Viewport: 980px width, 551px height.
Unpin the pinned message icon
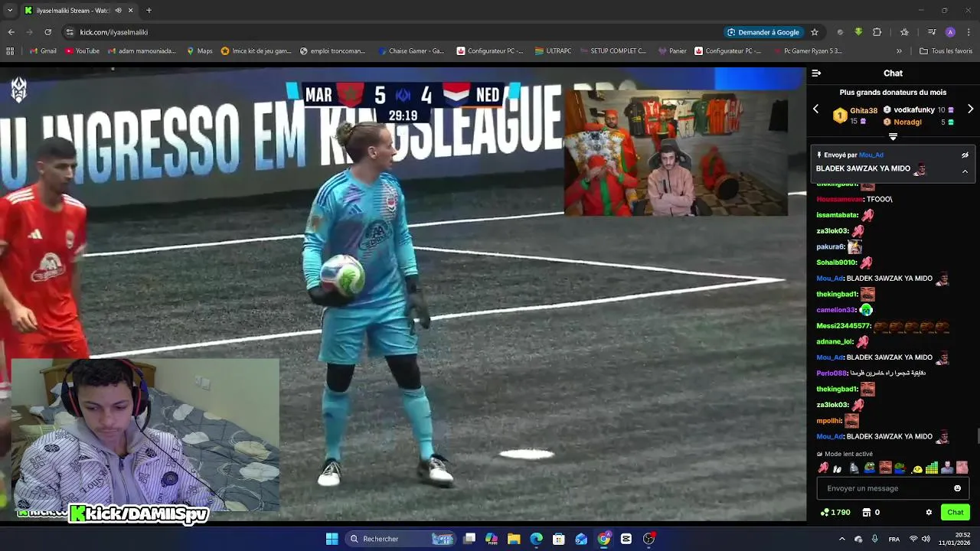965,155
